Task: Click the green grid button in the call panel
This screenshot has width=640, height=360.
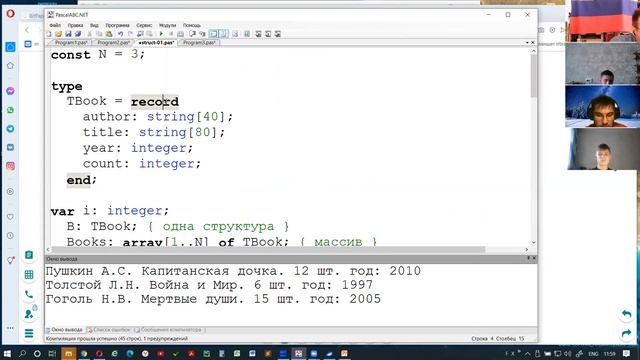Action: (29, 275)
